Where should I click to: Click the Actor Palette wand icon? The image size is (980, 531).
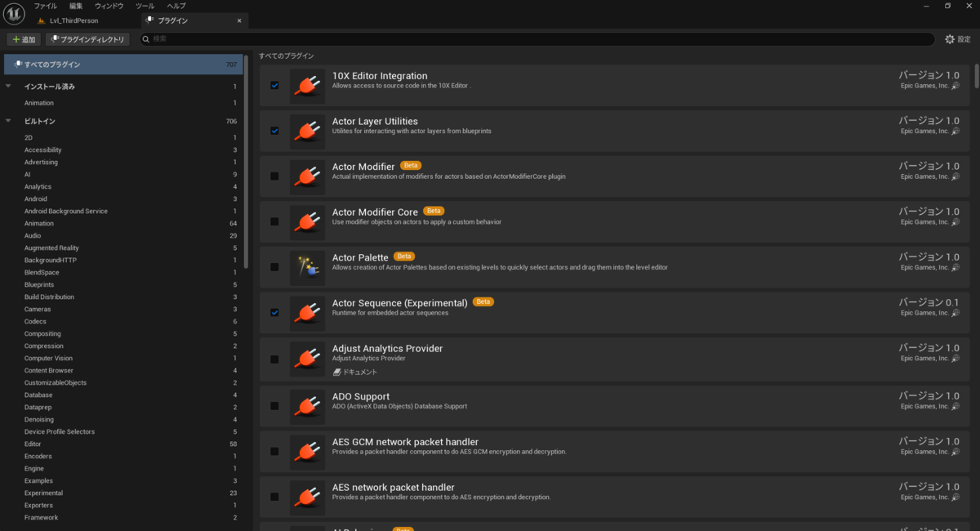click(307, 267)
